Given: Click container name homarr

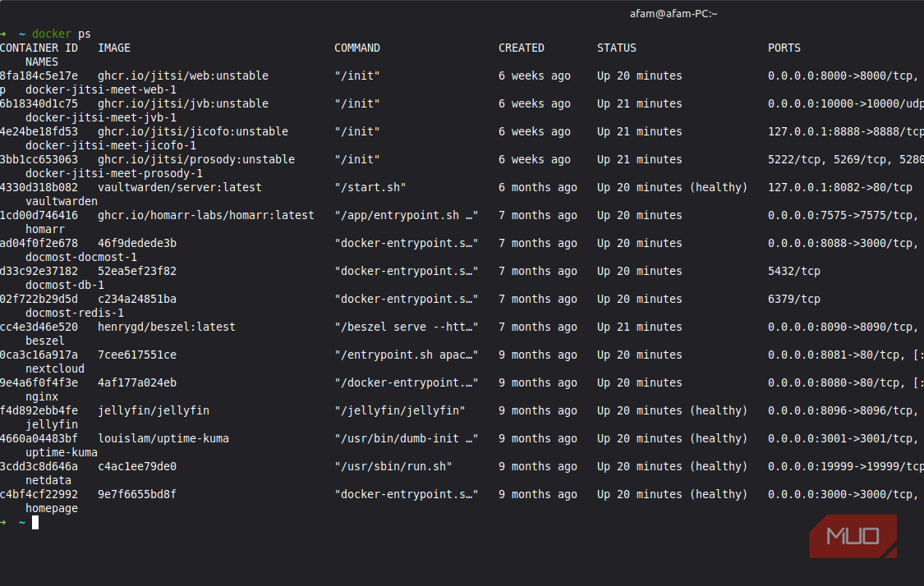Looking at the screenshot, I should coord(45,229).
